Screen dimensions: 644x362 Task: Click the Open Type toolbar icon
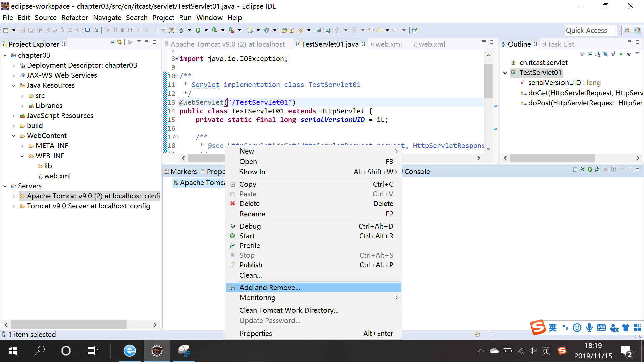click(284, 30)
